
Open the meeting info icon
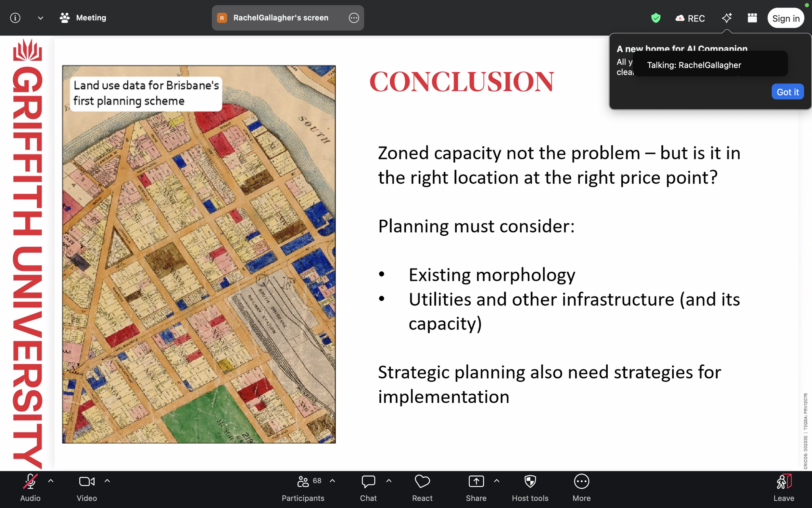pos(15,18)
